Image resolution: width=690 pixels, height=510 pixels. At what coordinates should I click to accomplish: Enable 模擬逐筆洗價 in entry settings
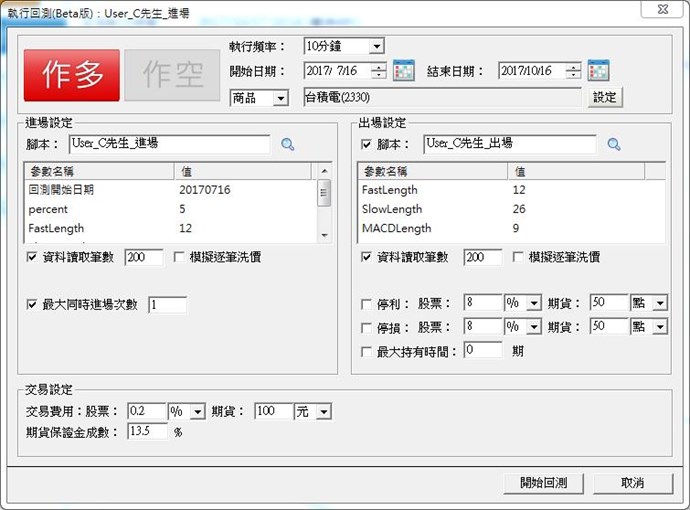pos(180,258)
